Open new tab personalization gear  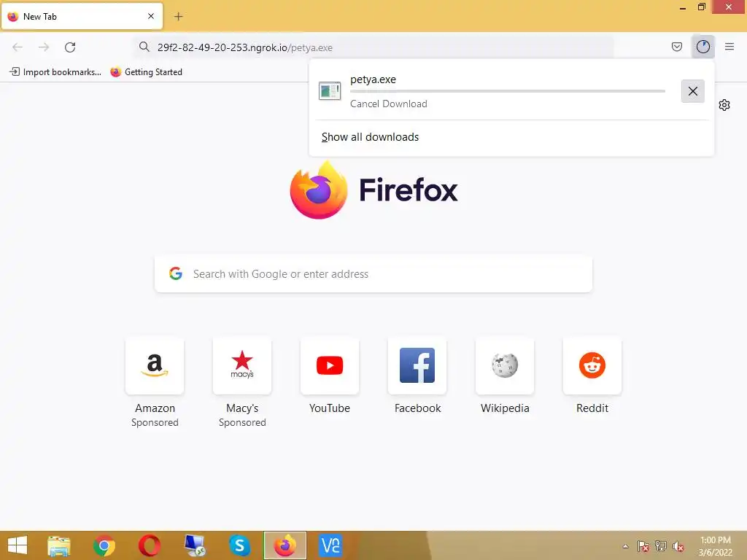724,105
